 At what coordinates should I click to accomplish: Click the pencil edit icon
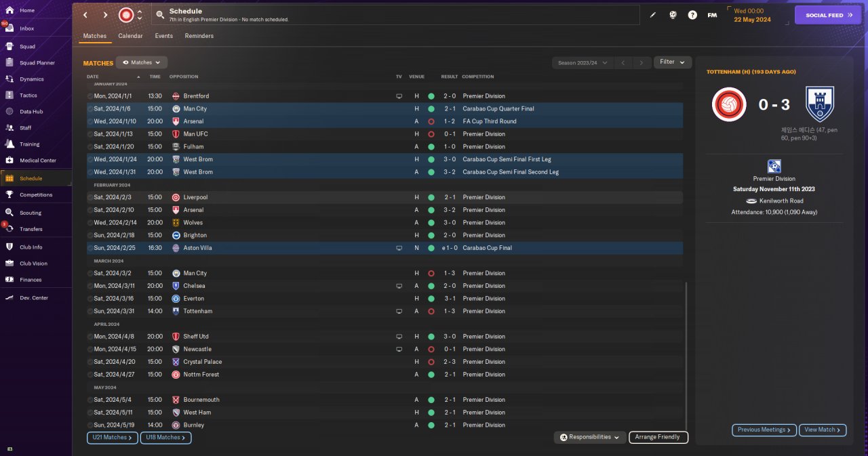(x=653, y=15)
